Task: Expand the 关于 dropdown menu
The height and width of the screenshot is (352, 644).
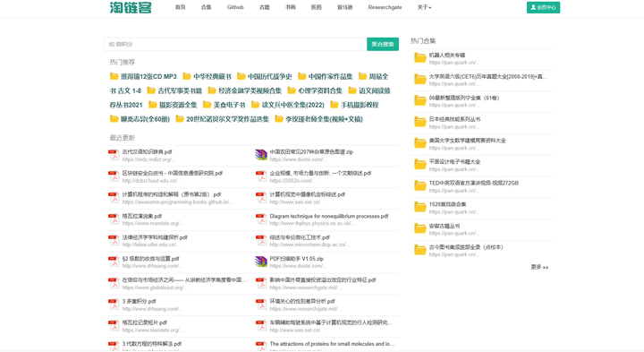Action: click(424, 7)
